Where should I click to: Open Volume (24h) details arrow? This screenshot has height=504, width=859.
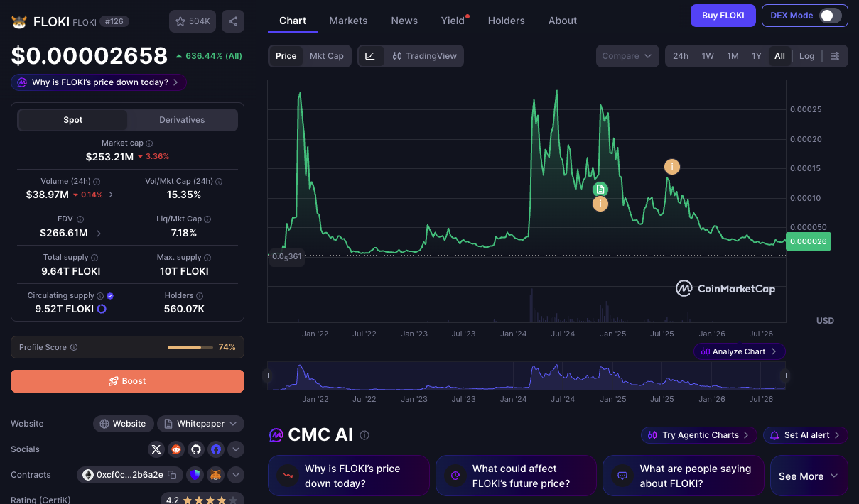point(111,195)
